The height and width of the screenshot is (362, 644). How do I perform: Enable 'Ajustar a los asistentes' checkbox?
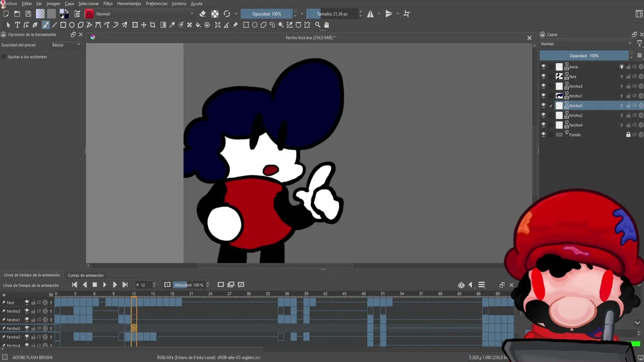click(x=4, y=57)
